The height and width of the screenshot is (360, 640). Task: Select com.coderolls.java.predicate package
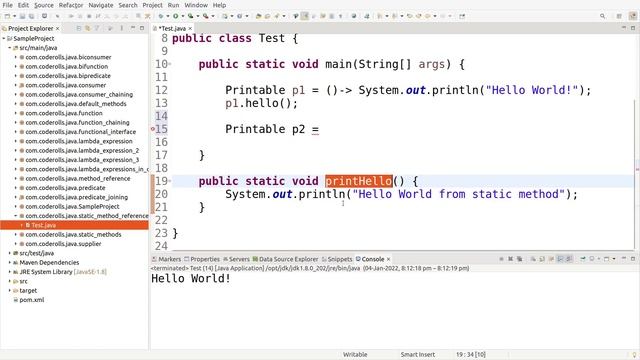(x=65, y=188)
